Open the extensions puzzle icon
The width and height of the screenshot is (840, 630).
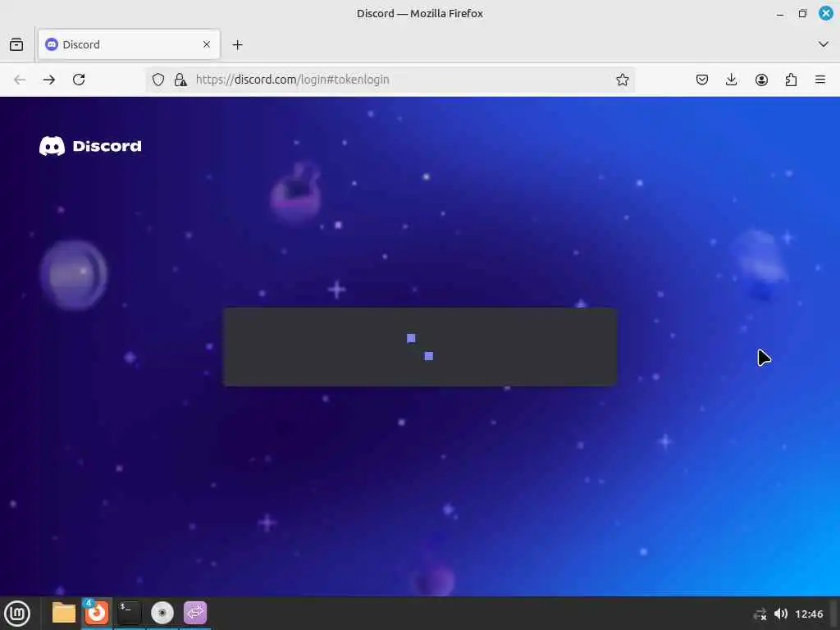[x=791, y=80]
